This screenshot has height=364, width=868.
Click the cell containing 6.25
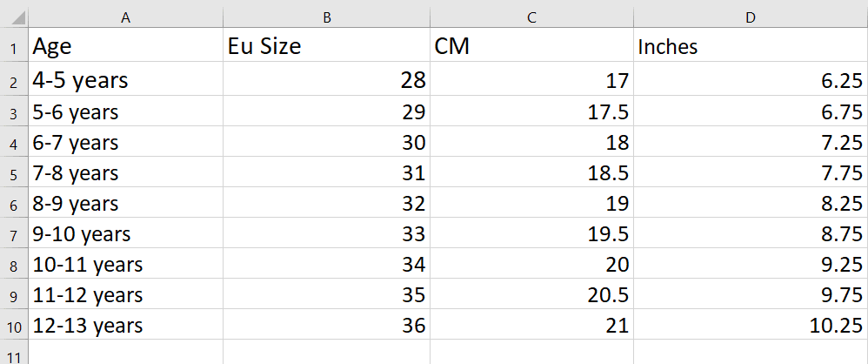pos(750,81)
